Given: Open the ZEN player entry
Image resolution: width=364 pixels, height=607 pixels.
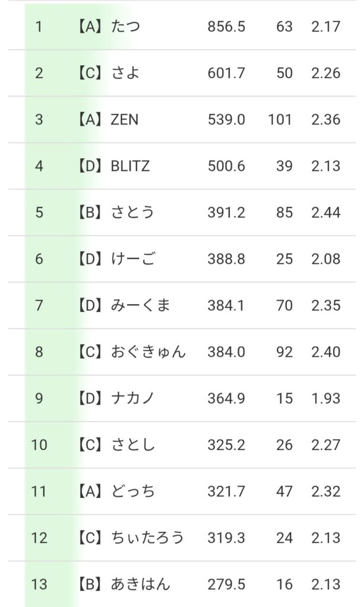Looking at the screenshot, I should coord(124,120).
